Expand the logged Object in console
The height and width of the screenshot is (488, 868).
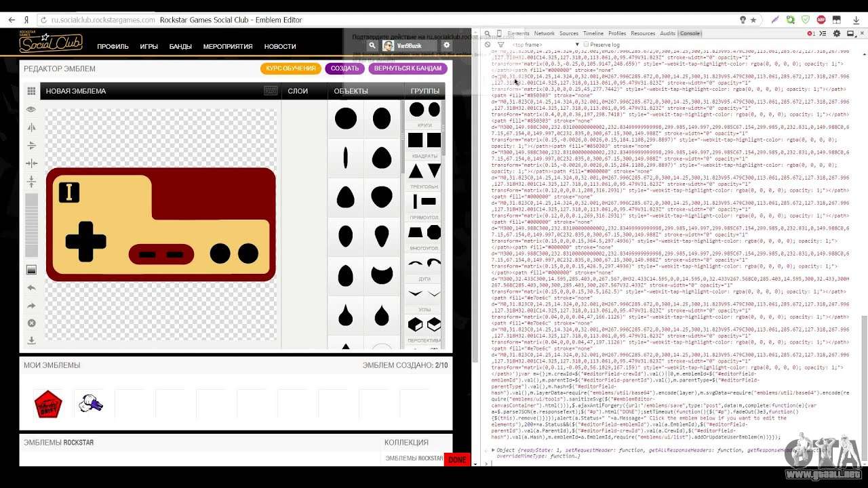click(x=494, y=450)
